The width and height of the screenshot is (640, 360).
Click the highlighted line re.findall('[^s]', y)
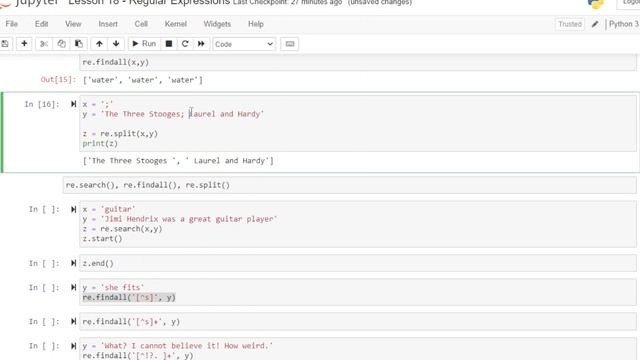(129, 298)
